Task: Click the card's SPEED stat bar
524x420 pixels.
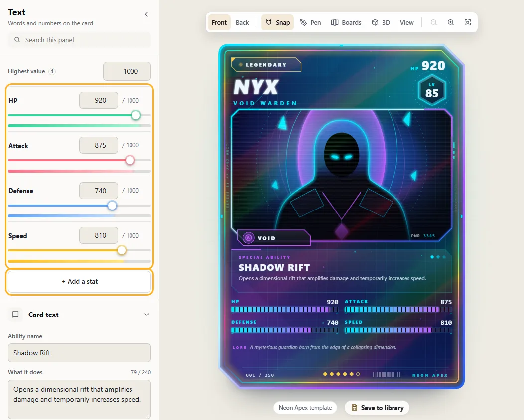Action: [x=398, y=330]
